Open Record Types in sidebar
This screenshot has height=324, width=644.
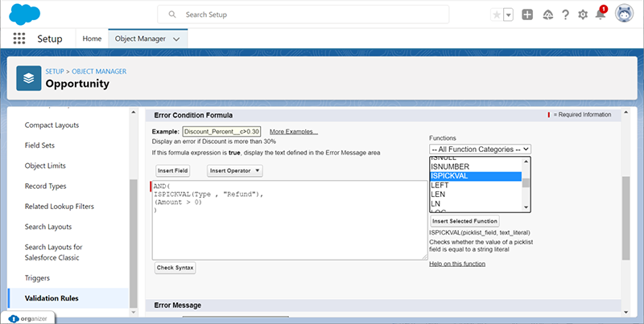(45, 186)
